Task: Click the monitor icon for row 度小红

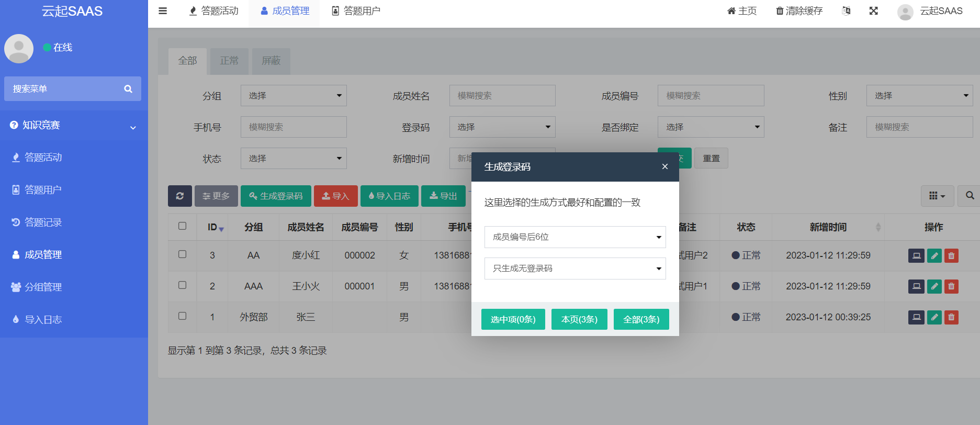Action: [916, 256]
